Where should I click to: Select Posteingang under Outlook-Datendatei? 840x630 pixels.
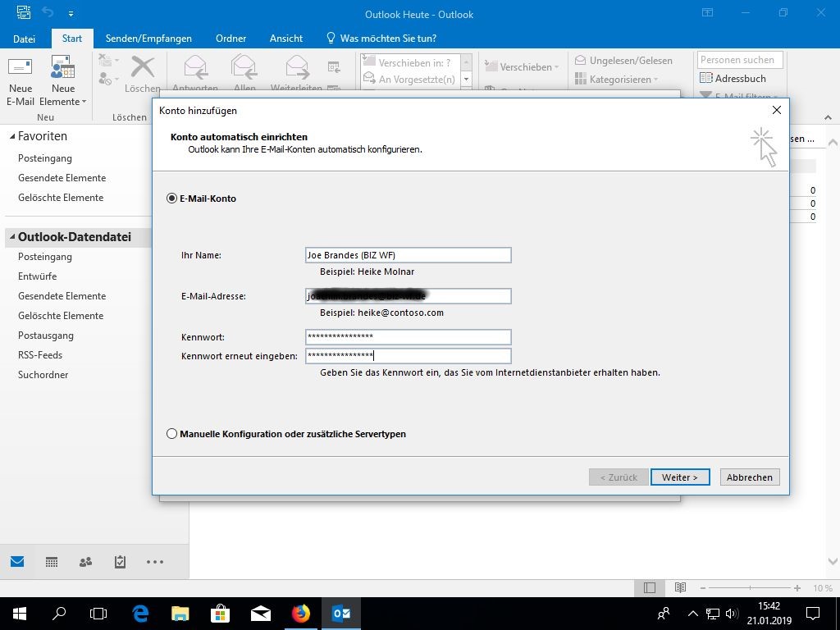click(45, 257)
